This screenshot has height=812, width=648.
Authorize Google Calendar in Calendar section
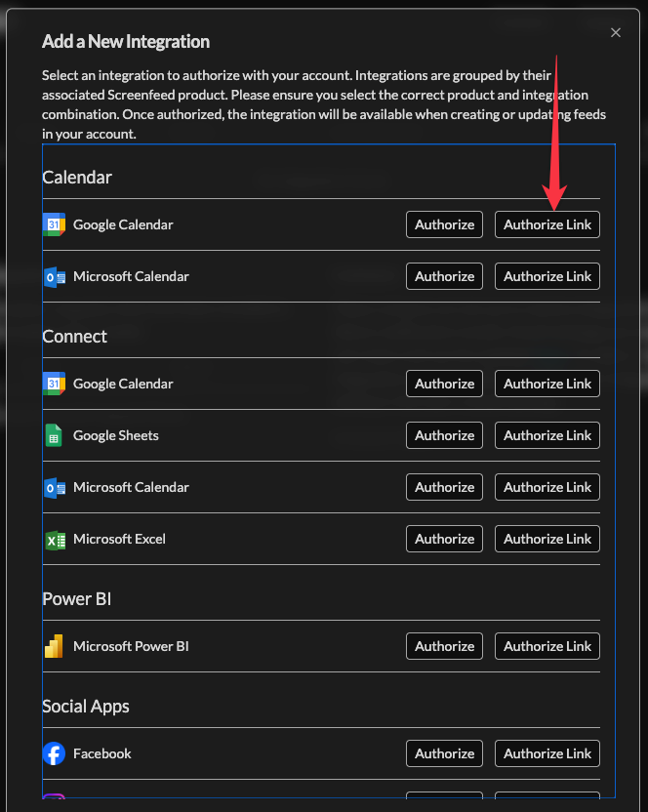(444, 224)
